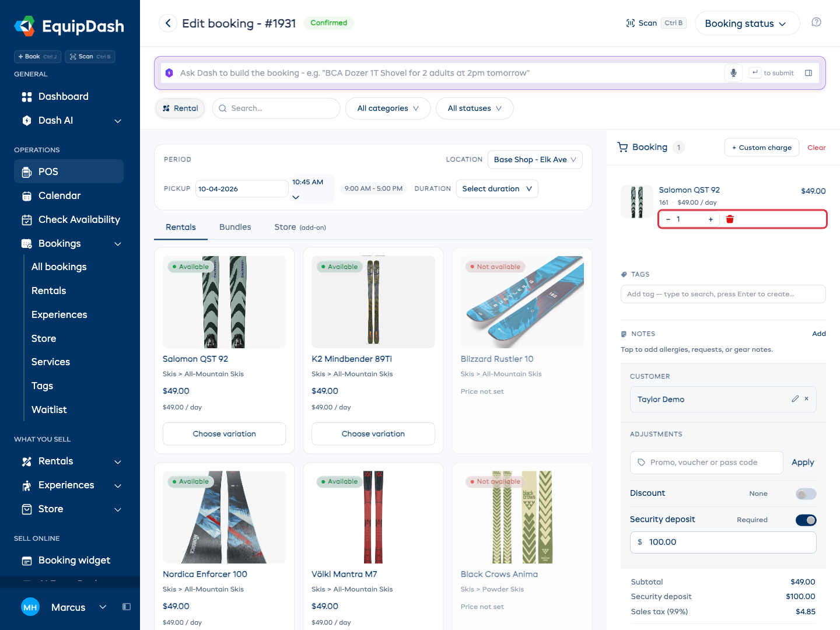Open the All categories filter
The image size is (840, 630).
pos(388,108)
